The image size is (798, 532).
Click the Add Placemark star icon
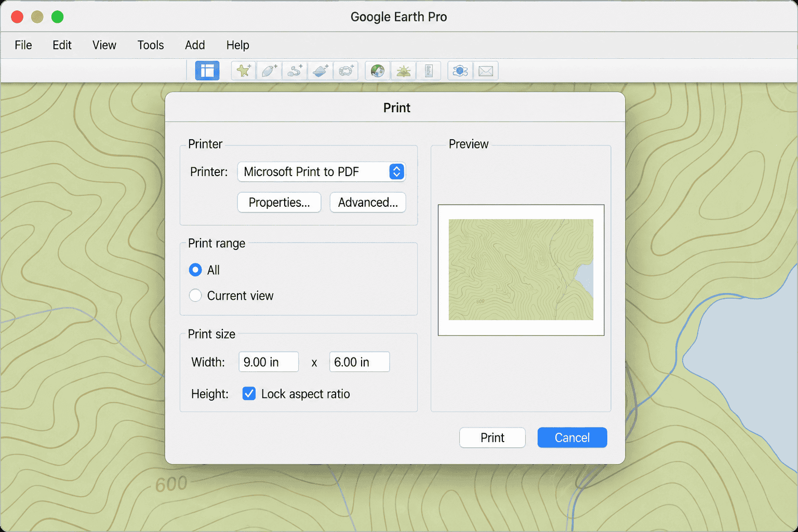(243, 71)
